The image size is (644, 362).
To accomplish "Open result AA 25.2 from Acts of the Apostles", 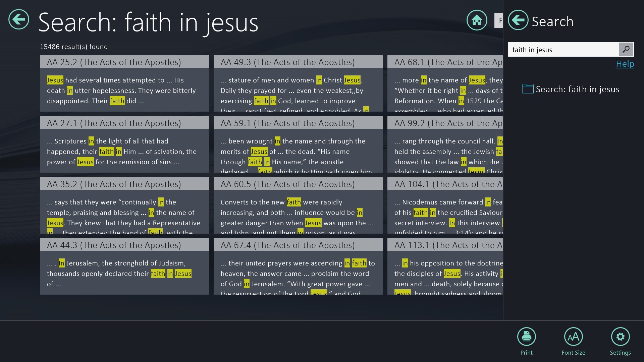I will click(x=124, y=84).
